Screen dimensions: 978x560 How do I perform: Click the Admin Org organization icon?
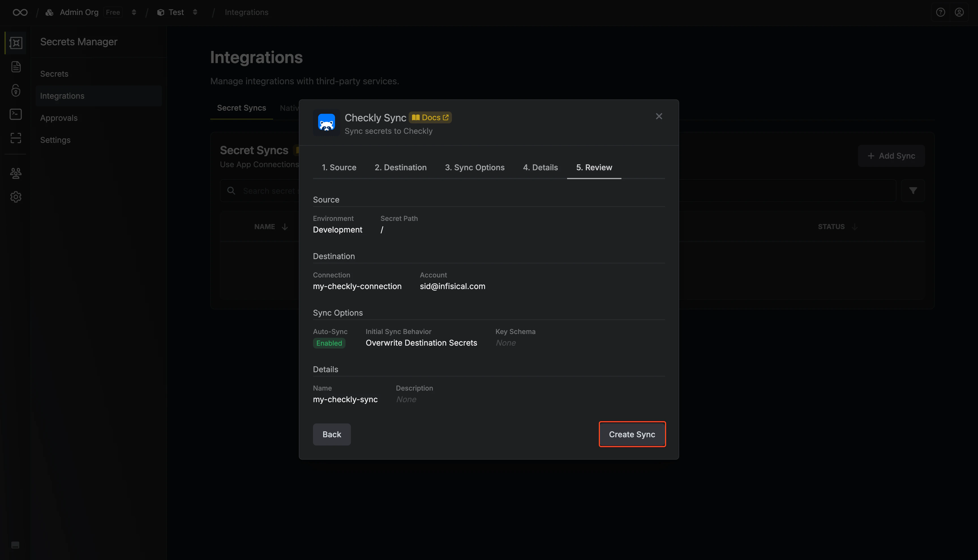pyautogui.click(x=49, y=12)
